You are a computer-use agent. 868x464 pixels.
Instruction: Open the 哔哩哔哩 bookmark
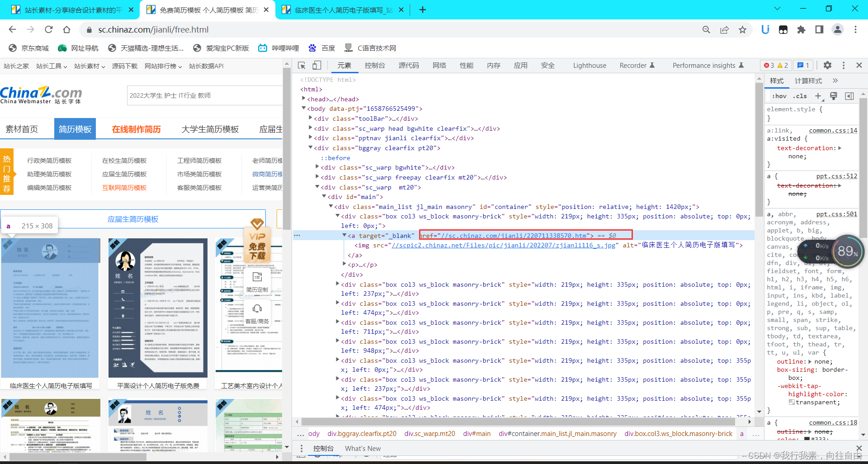(278, 48)
